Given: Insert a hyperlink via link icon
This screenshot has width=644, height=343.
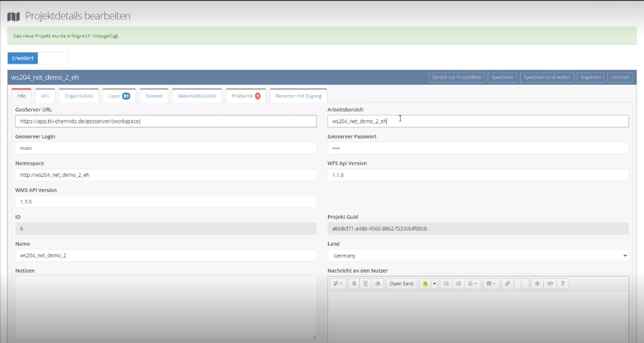Looking at the screenshot, I should [506, 283].
